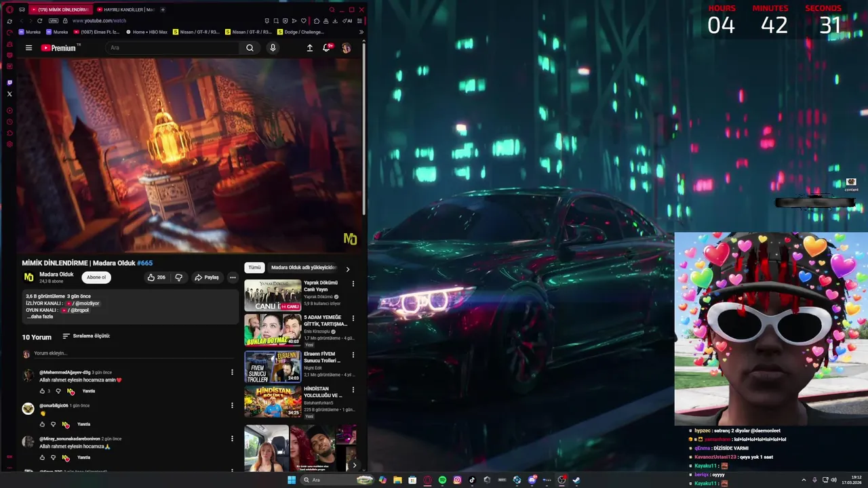868x488 pixels.
Task: Open the browser downloads icon
Action: (335, 21)
